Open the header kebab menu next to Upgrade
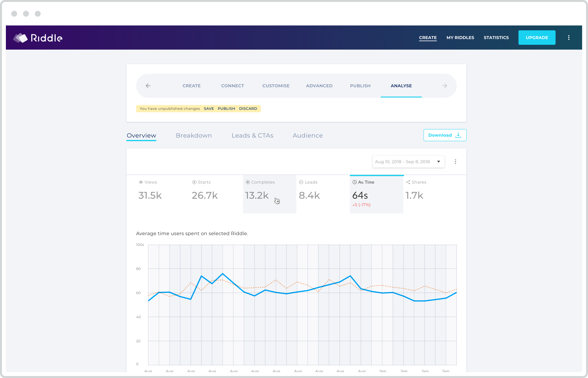 [x=569, y=37]
